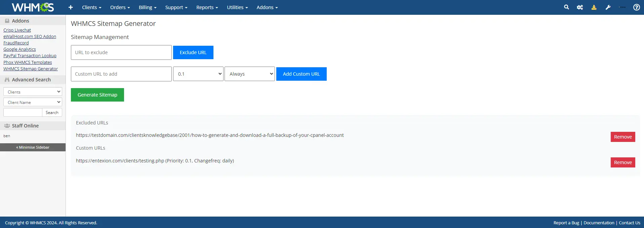Click the WHMCS logo
Image resolution: width=644 pixels, height=228 pixels.
[33, 7]
